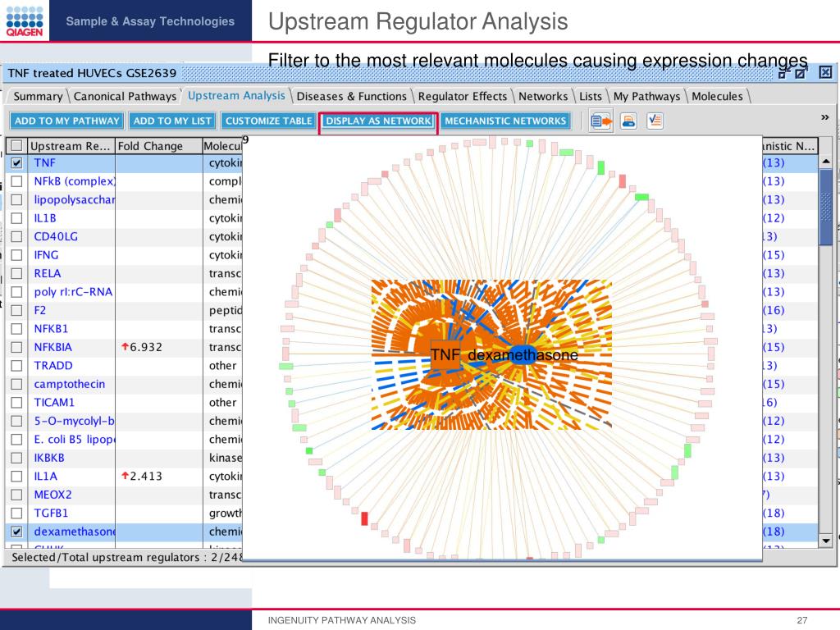The image size is (840, 630).
Task: Open the Regulator Effects tab
Action: 463,97
